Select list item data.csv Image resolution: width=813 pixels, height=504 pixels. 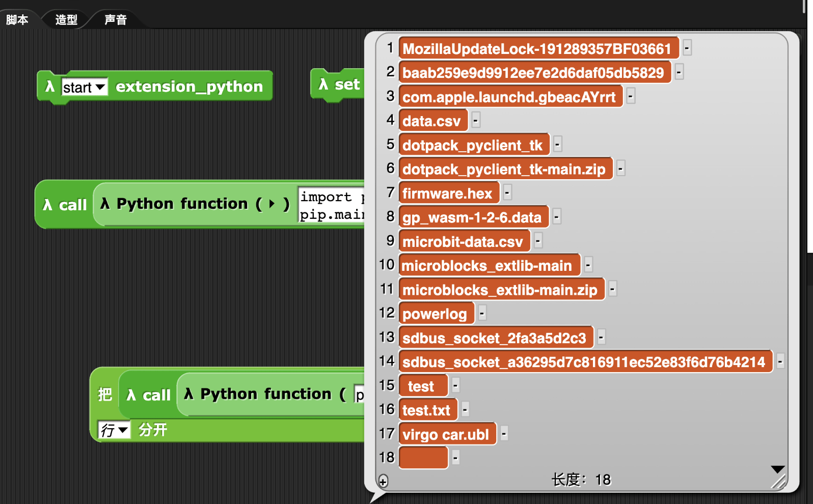433,121
